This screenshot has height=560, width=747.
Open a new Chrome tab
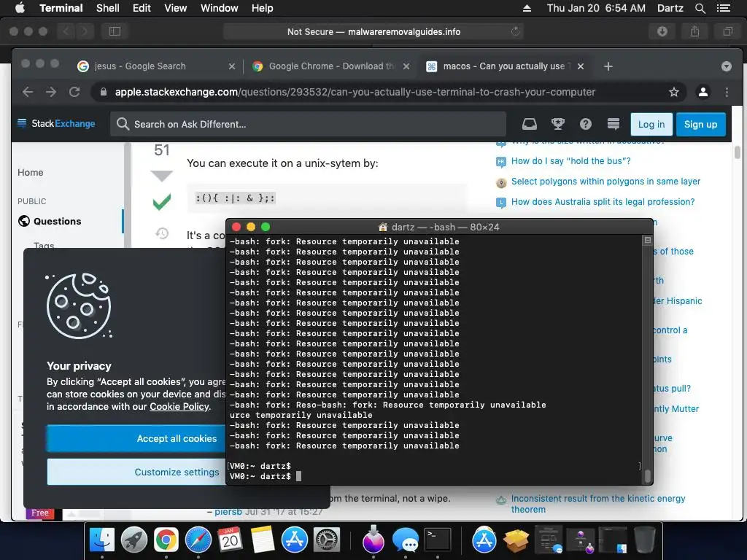pyautogui.click(x=608, y=66)
